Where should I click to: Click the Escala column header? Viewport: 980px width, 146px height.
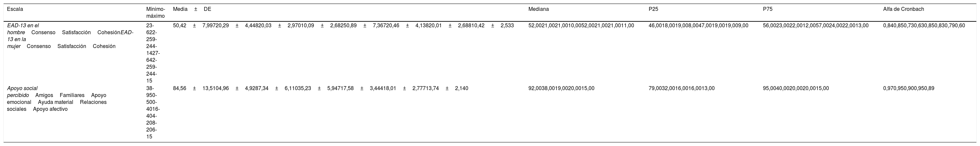pyautogui.click(x=15, y=9)
